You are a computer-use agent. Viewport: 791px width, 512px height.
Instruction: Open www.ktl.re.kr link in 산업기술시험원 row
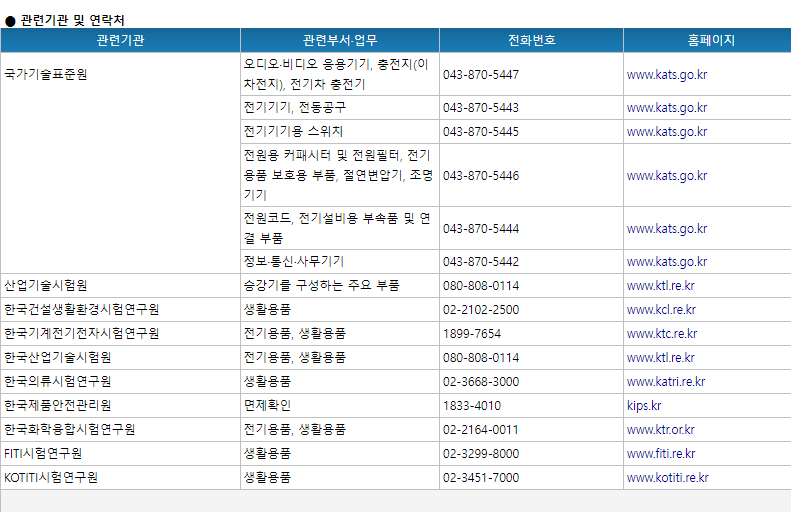660,286
